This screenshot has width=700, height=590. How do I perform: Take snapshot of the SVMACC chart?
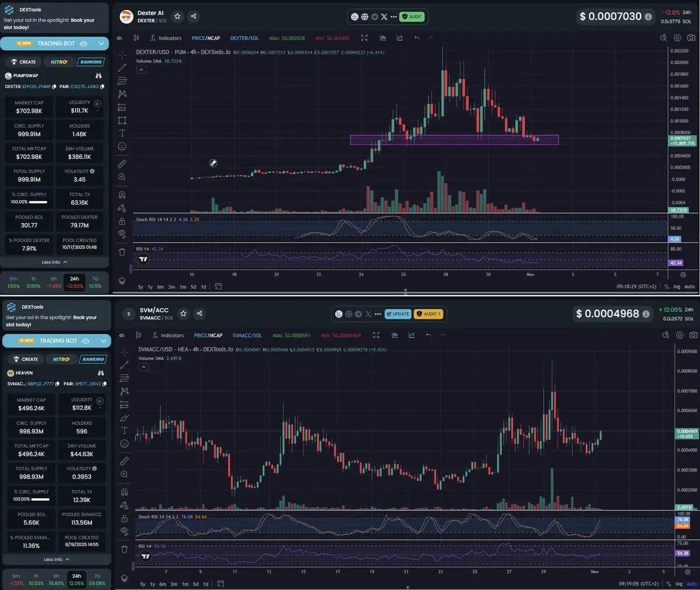(x=694, y=335)
